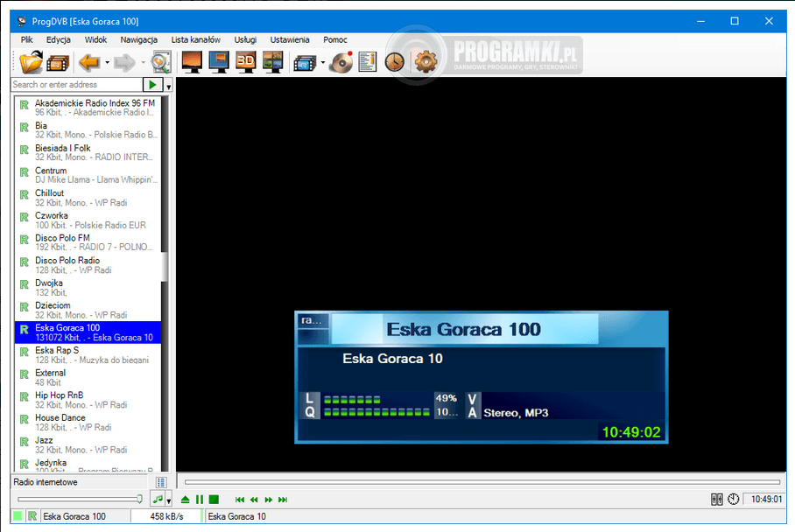
Task: Open the Ustawienia menu
Action: click(290, 39)
